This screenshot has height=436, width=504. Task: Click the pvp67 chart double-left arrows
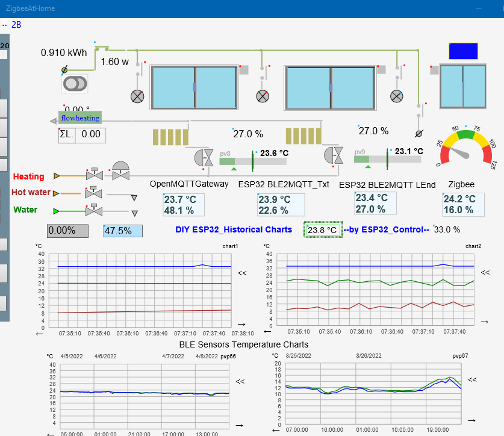472,380
